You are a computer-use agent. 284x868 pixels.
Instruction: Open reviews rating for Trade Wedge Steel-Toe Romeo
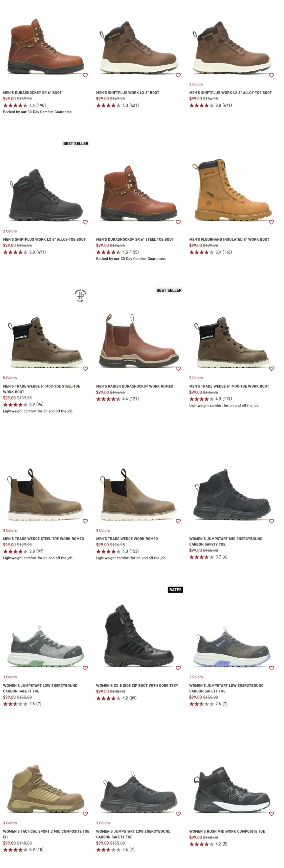[23, 551]
